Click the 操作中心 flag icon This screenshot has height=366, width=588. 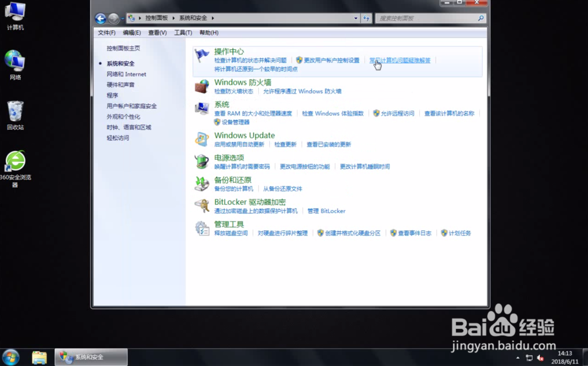coord(202,54)
